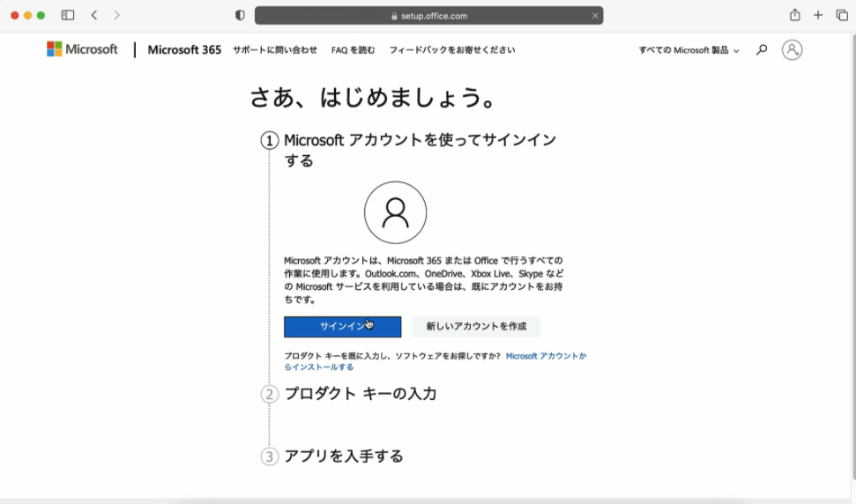Open フィードバックをお寄せください menu item
This screenshot has width=856, height=504.
coord(452,49)
